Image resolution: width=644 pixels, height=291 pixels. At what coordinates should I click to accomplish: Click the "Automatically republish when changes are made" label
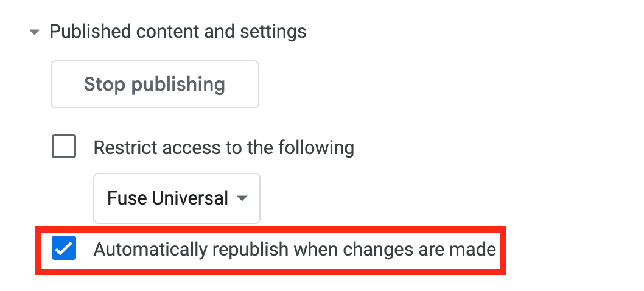295,249
